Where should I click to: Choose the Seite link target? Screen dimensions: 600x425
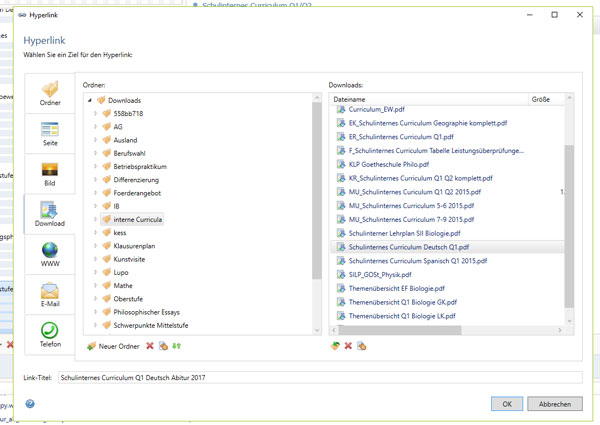50,135
